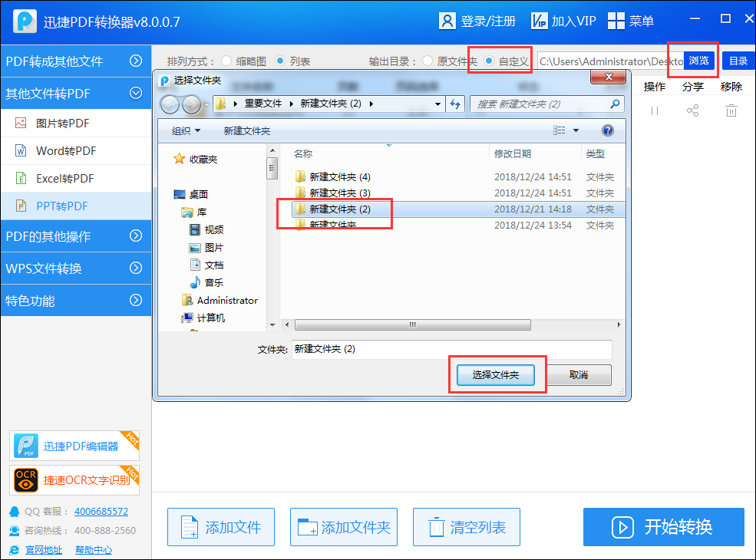Screen dimensions: 756x560
Task: Open the Join VIP icon
Action: click(539, 21)
